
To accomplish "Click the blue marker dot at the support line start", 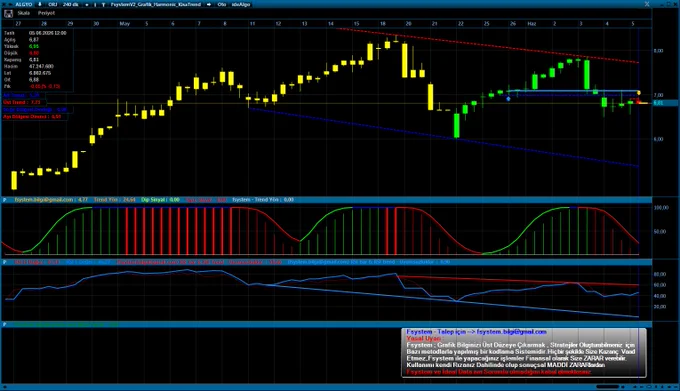I will tap(508, 99).
